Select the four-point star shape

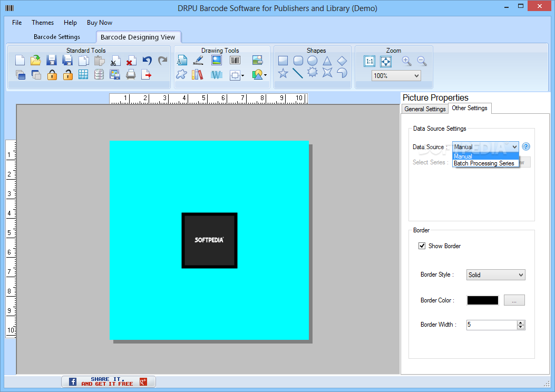point(327,72)
